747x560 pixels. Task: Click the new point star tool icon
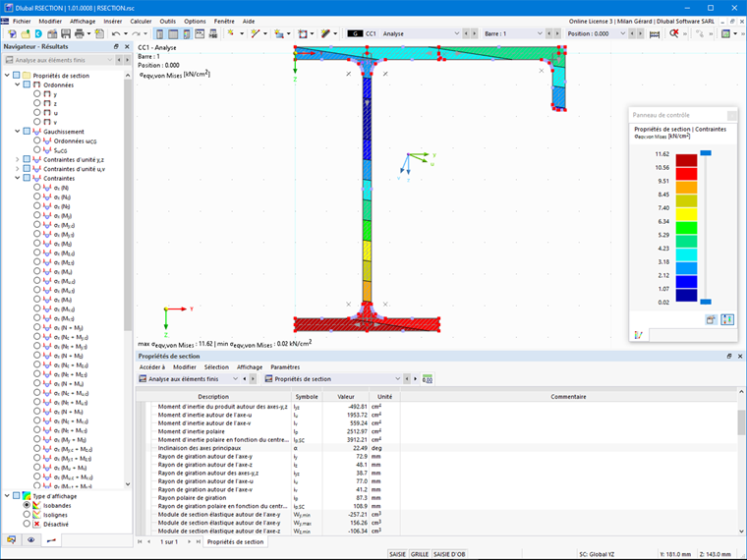pos(231,33)
